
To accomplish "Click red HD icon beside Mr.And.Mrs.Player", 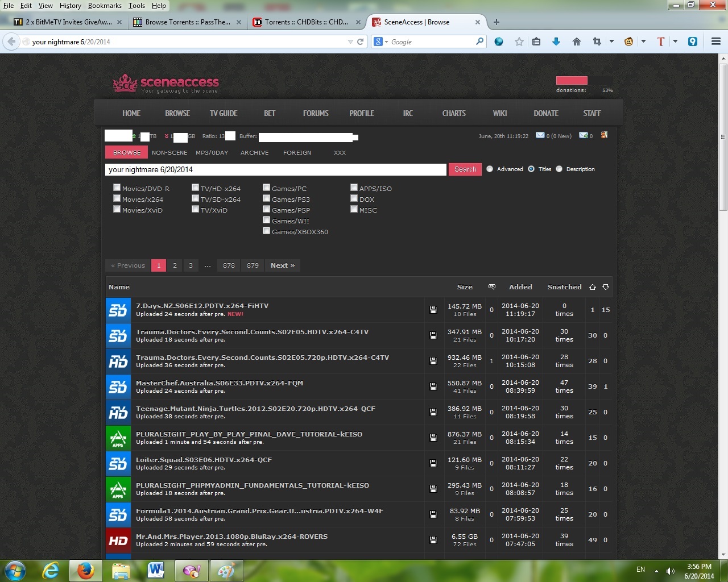I will coord(118,540).
